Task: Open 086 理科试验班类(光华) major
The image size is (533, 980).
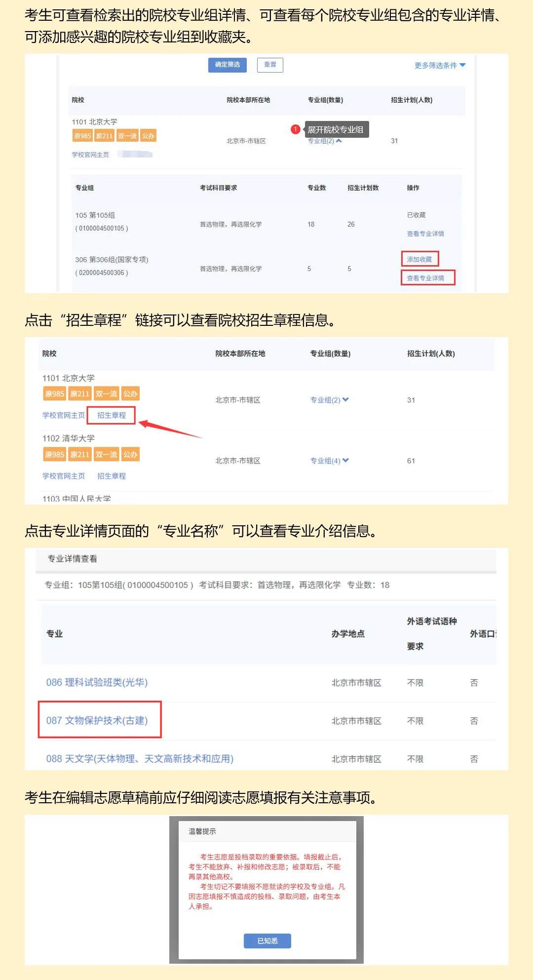Action: pos(97,682)
